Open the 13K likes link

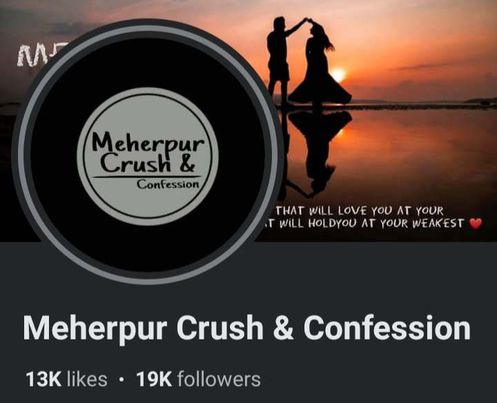(x=67, y=379)
